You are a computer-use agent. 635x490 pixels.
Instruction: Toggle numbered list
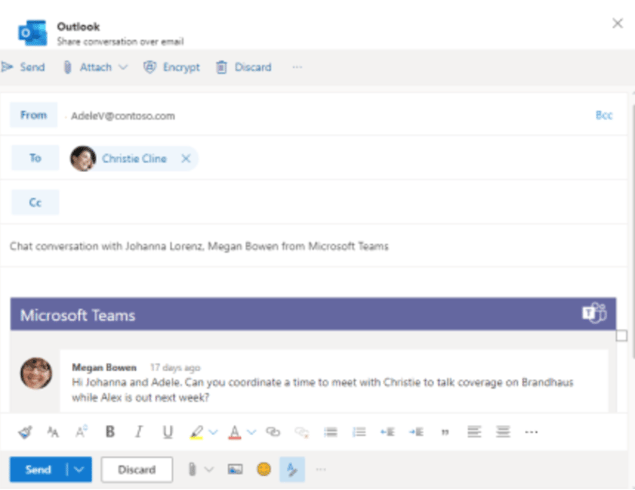[359, 432]
